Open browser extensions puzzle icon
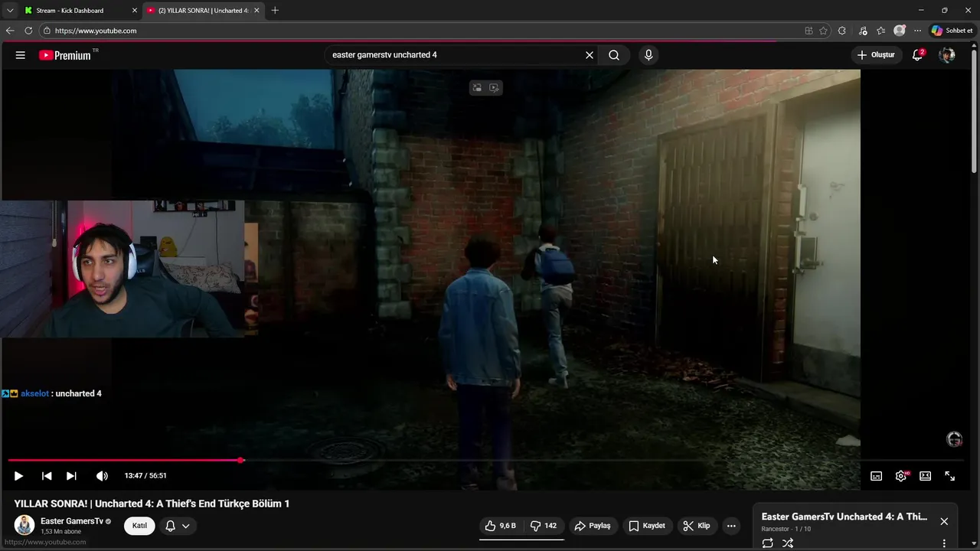The height and width of the screenshot is (551, 980). pyautogui.click(x=842, y=31)
